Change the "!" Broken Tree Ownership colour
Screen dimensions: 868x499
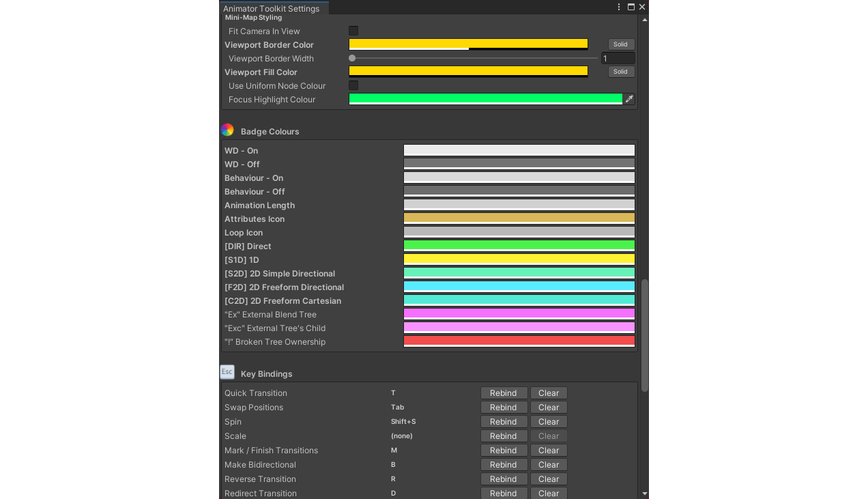(x=519, y=341)
